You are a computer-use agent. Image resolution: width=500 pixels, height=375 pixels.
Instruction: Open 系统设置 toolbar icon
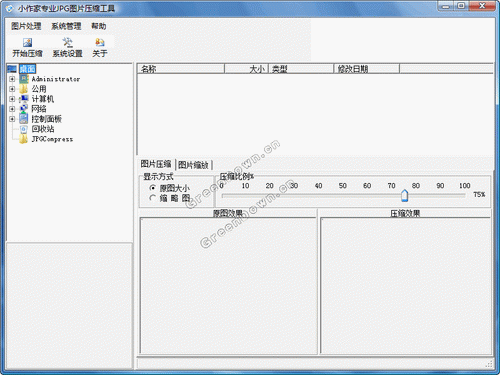point(67,42)
